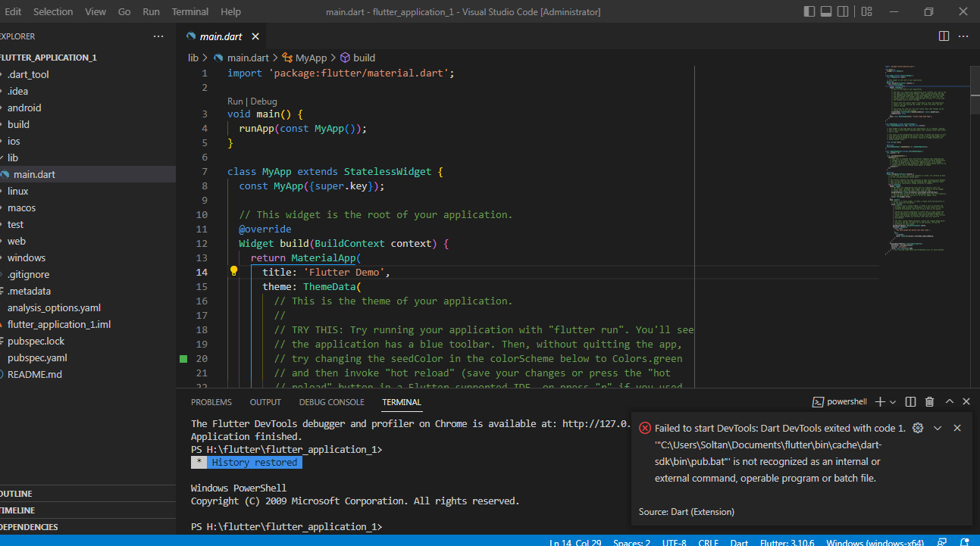Open editor More Actions ellipsis

click(x=963, y=36)
